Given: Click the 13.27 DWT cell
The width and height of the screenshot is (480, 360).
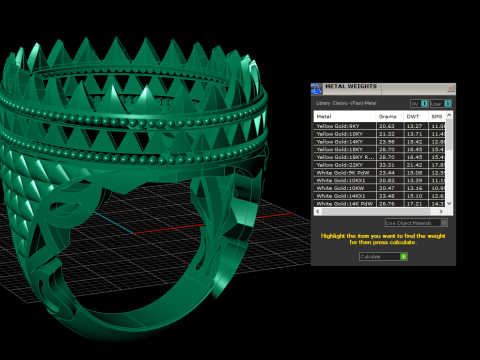Looking at the screenshot, I should pyautogui.click(x=416, y=126).
